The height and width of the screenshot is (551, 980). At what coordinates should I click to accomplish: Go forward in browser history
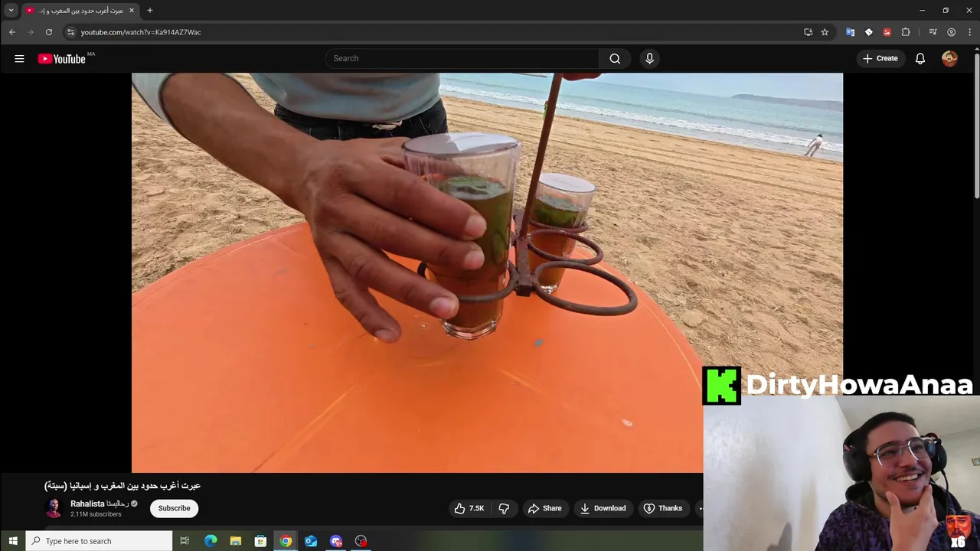point(31,32)
